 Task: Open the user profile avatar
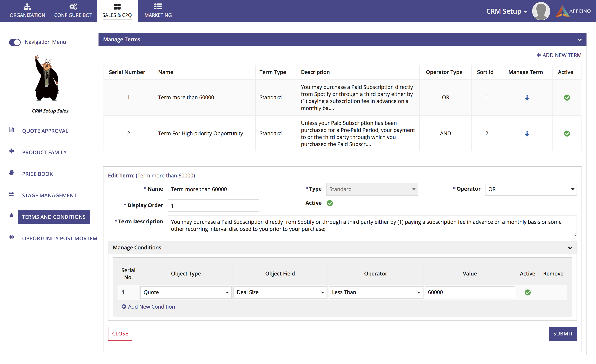point(541,11)
